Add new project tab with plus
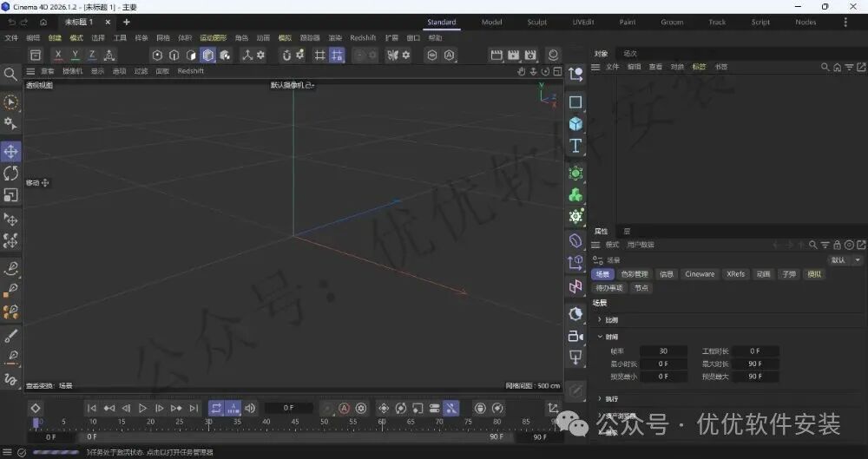This screenshot has height=459, width=868. click(x=126, y=23)
